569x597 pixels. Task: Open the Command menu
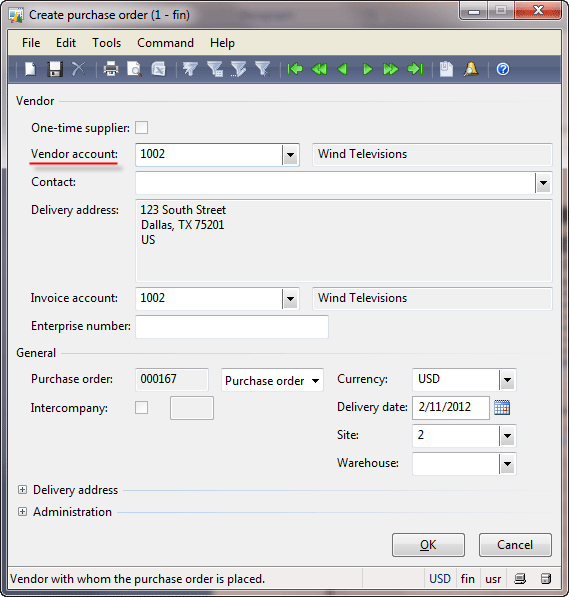pyautogui.click(x=165, y=43)
